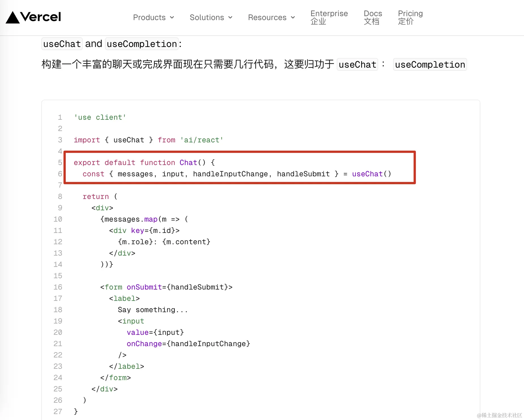Click the <input tag on line 19
The image size is (524, 420).
[x=131, y=321]
